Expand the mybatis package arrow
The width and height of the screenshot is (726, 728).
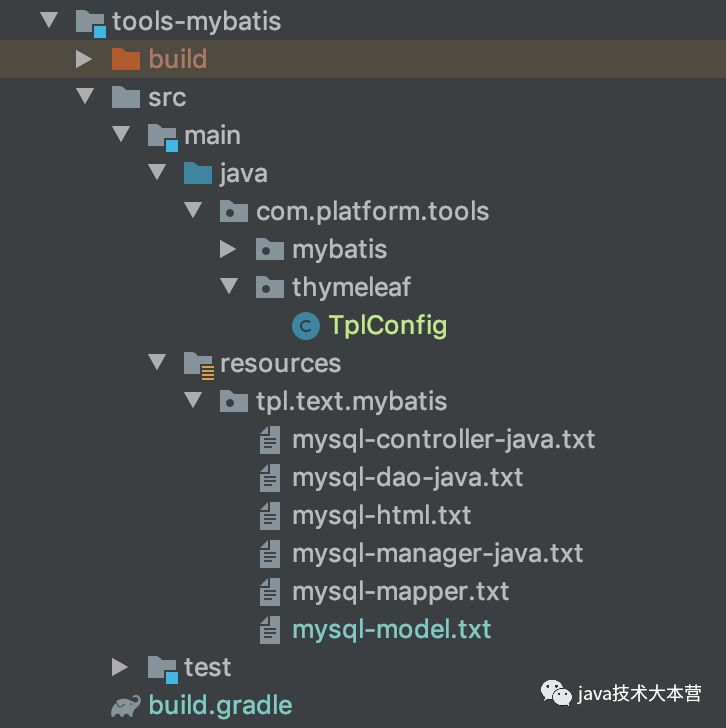[228, 249]
